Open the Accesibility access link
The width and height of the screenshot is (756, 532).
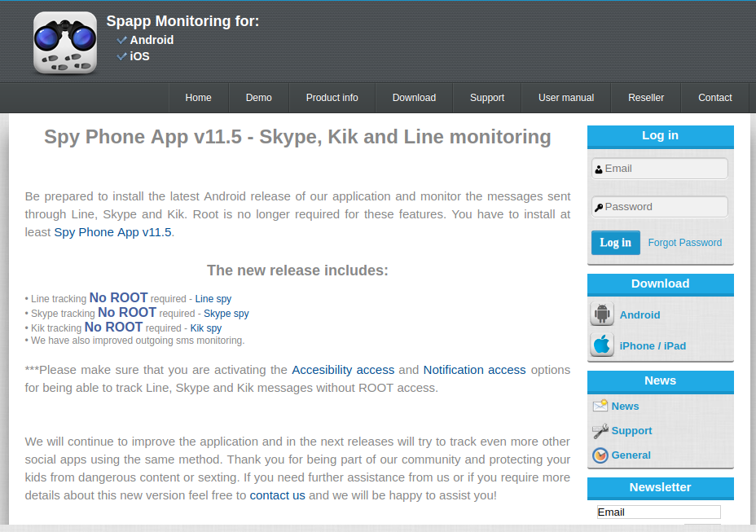[343, 370]
